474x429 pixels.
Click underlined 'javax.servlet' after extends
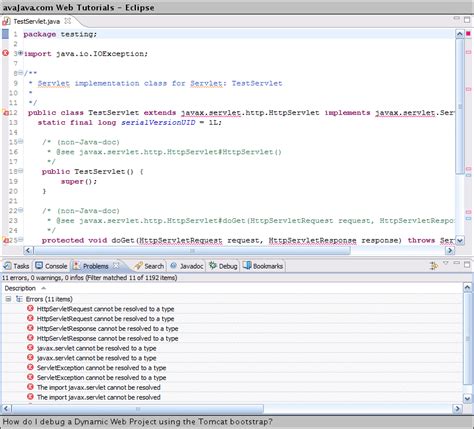pos(211,113)
